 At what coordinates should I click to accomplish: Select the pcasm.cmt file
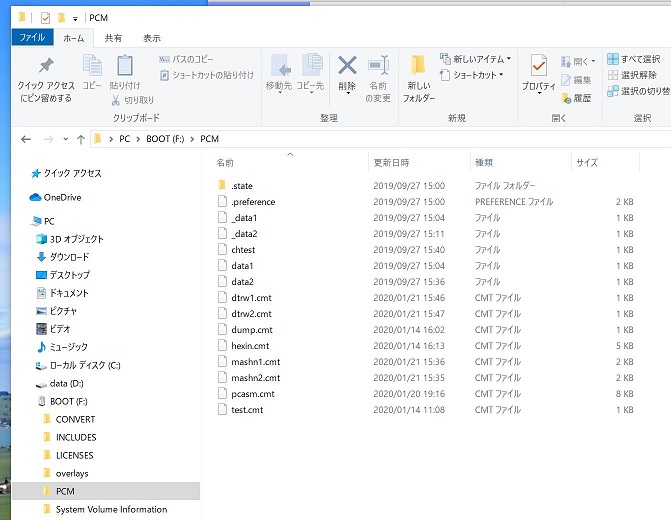[246, 394]
